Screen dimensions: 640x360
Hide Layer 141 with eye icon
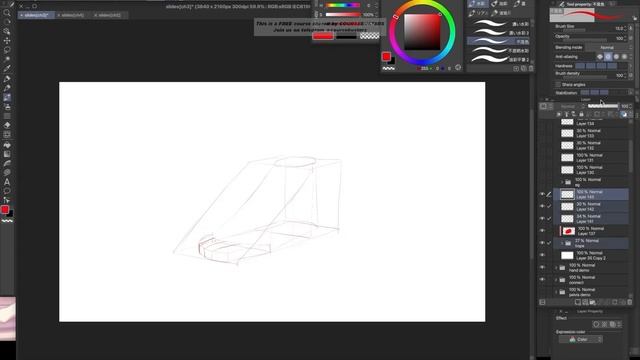(x=542, y=218)
